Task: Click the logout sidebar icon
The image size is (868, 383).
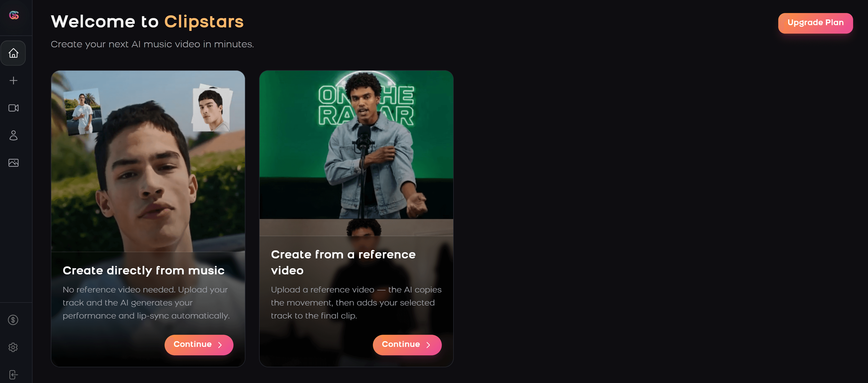Action: (x=13, y=375)
